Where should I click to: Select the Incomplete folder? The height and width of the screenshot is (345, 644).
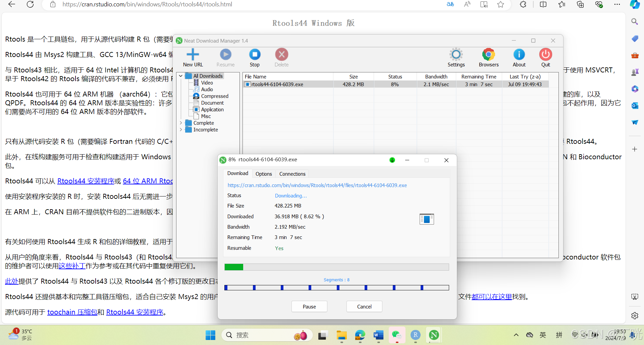point(205,130)
